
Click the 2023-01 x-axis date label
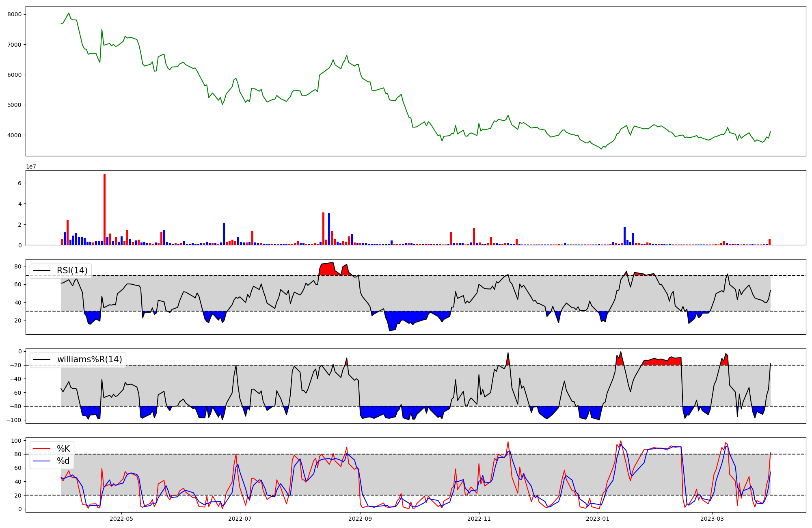coord(598,519)
